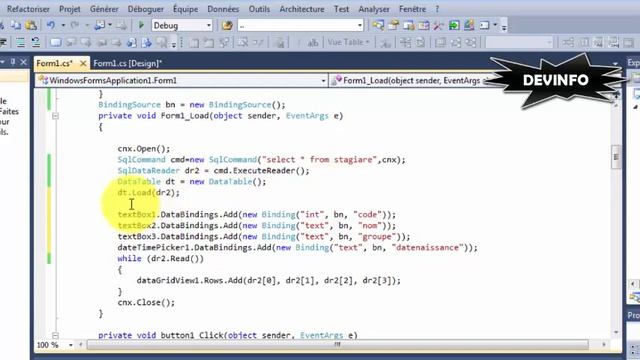
Task: Collapse the Form1_Load method outline
Action: click(x=55, y=116)
